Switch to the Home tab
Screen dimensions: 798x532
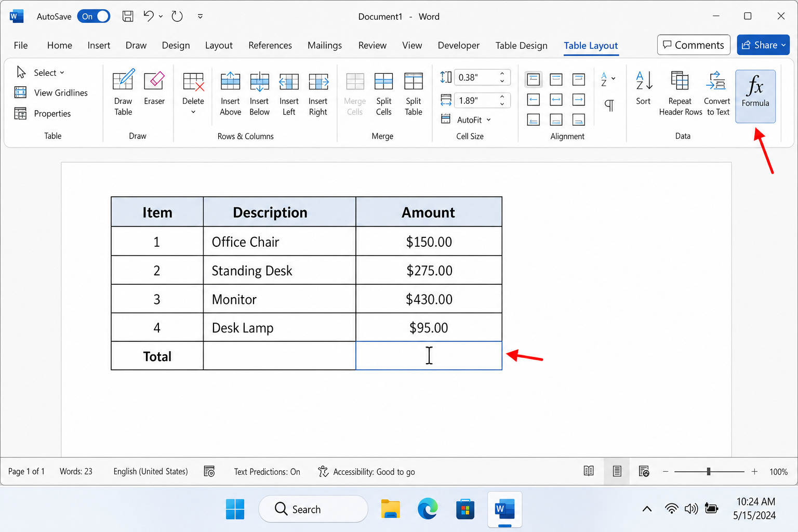[60, 45]
